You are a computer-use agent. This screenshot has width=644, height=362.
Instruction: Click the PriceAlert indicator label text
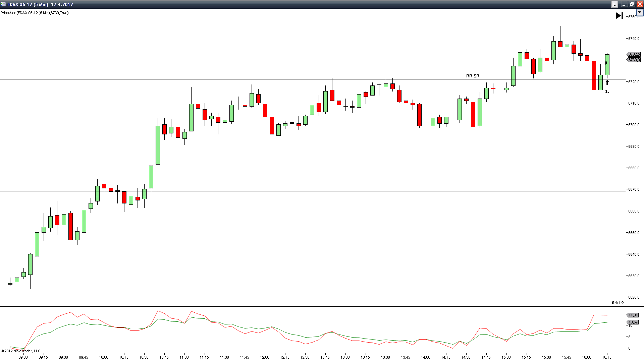35,13
